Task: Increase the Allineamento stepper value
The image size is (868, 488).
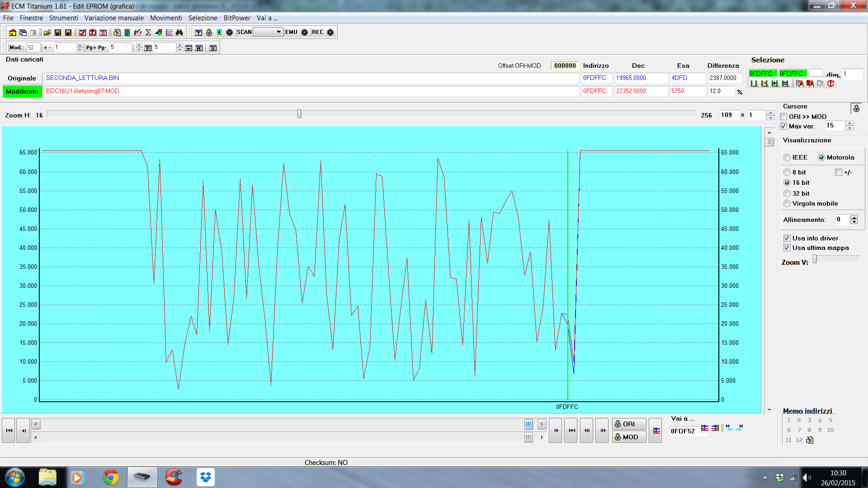Action: 854,217
